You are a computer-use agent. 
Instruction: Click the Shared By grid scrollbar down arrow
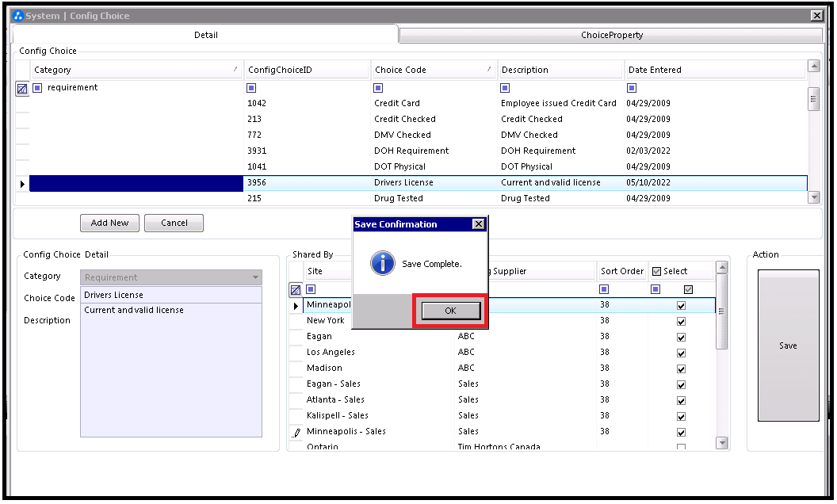click(722, 443)
